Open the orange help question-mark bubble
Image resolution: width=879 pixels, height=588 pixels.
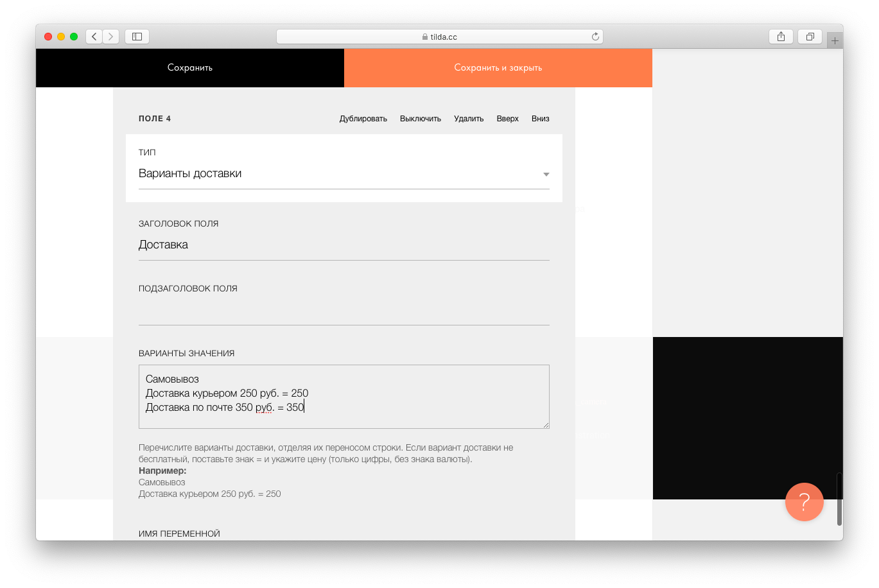tap(804, 502)
